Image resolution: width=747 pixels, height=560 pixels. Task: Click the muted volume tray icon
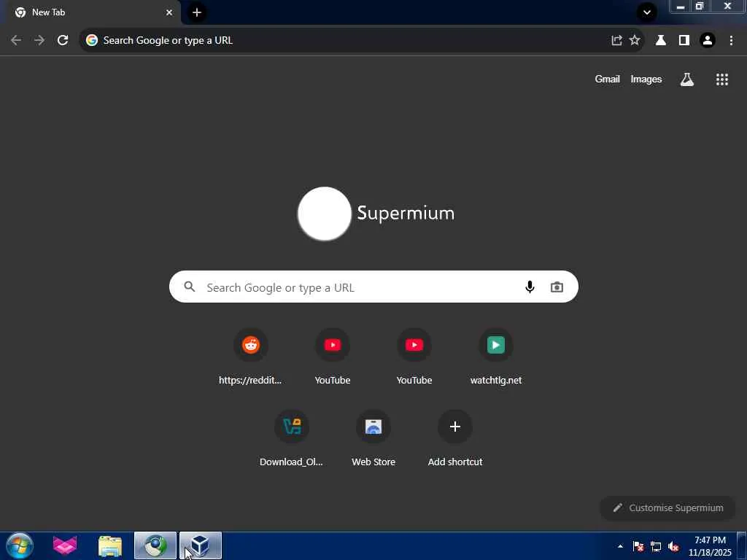[673, 546]
